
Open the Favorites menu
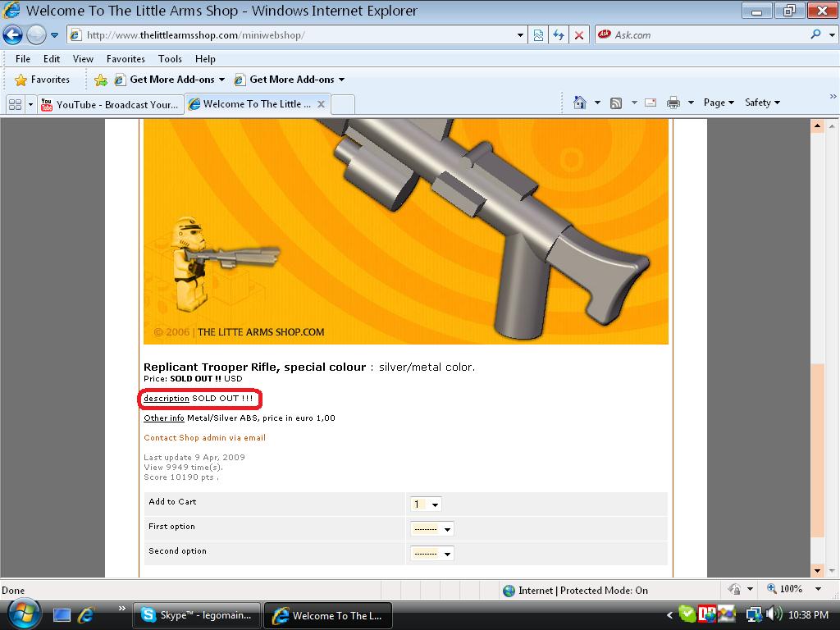126,59
